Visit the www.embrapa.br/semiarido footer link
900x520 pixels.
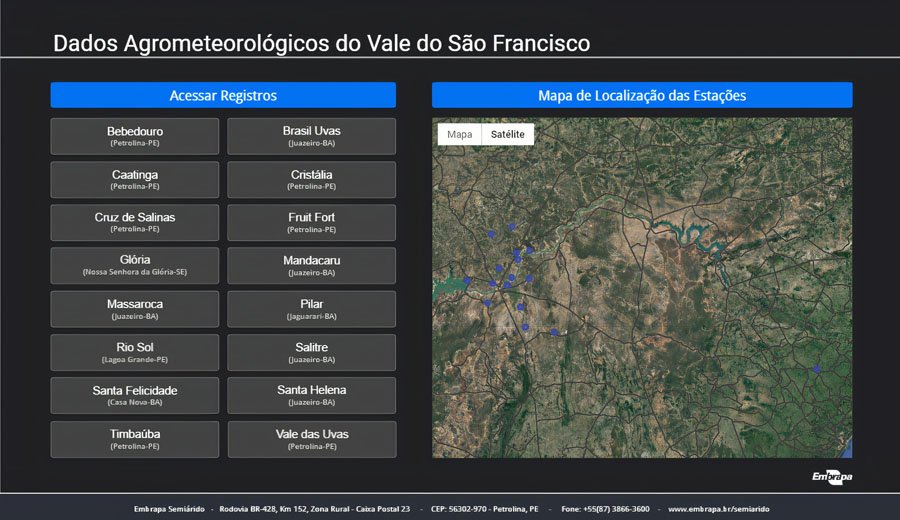[718, 509]
